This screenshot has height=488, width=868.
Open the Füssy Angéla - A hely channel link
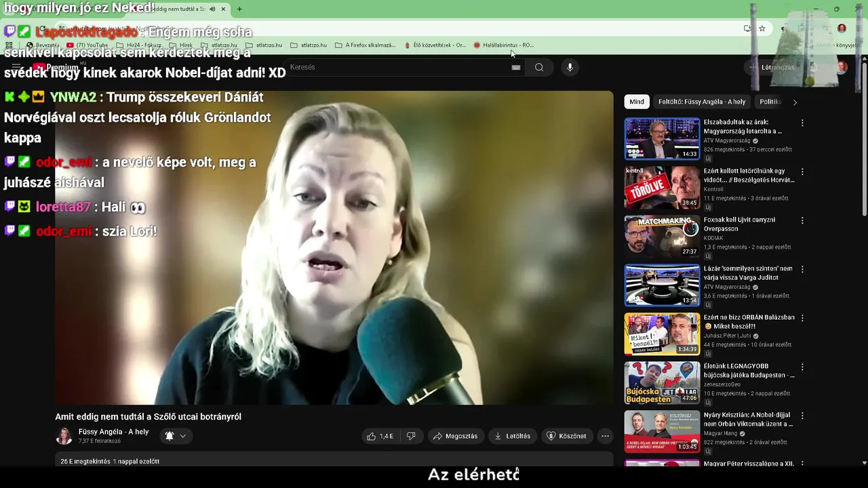[113, 432]
